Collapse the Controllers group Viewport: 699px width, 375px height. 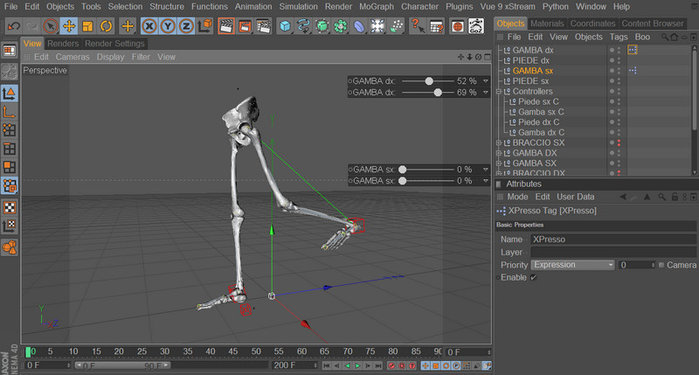pos(499,91)
